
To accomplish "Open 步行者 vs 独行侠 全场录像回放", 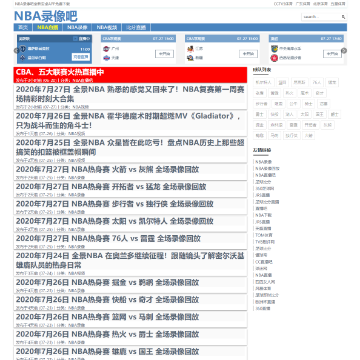I will (x=115, y=204).
